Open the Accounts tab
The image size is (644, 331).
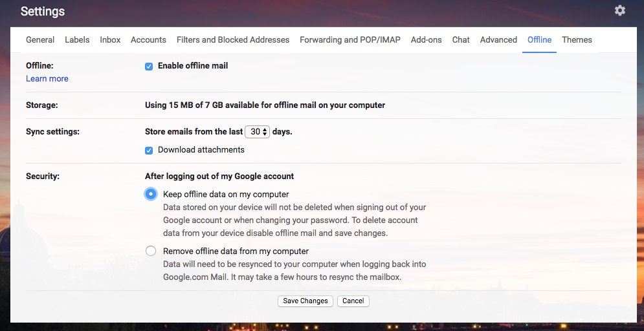(x=148, y=40)
